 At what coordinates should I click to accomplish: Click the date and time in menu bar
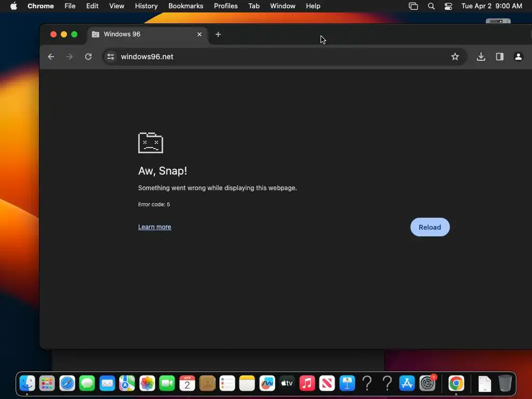tap(491, 6)
